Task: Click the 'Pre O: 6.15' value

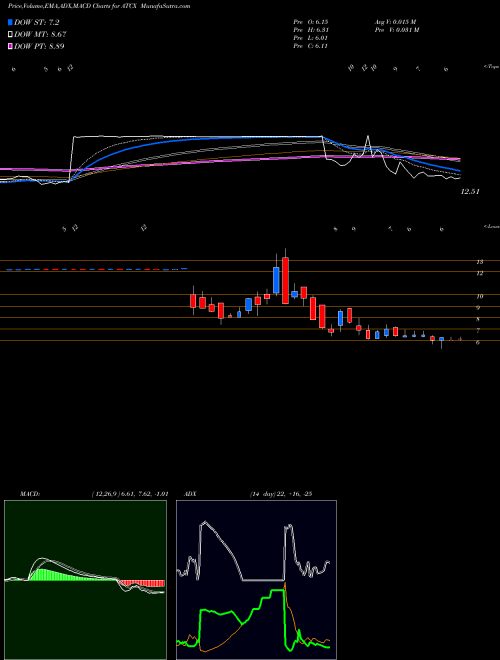Action: click(x=311, y=21)
